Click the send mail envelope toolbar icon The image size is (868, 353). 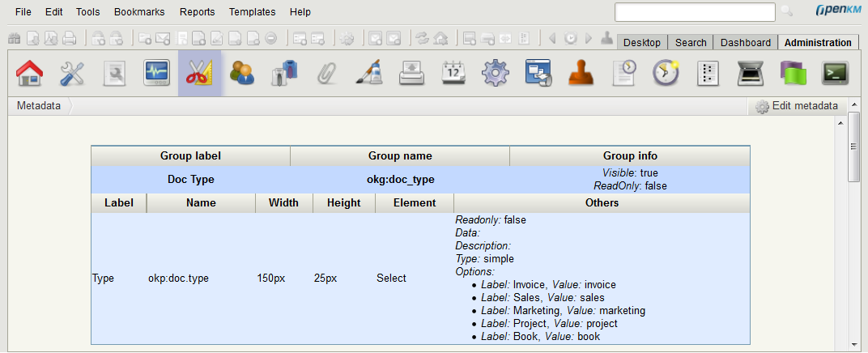(163, 38)
